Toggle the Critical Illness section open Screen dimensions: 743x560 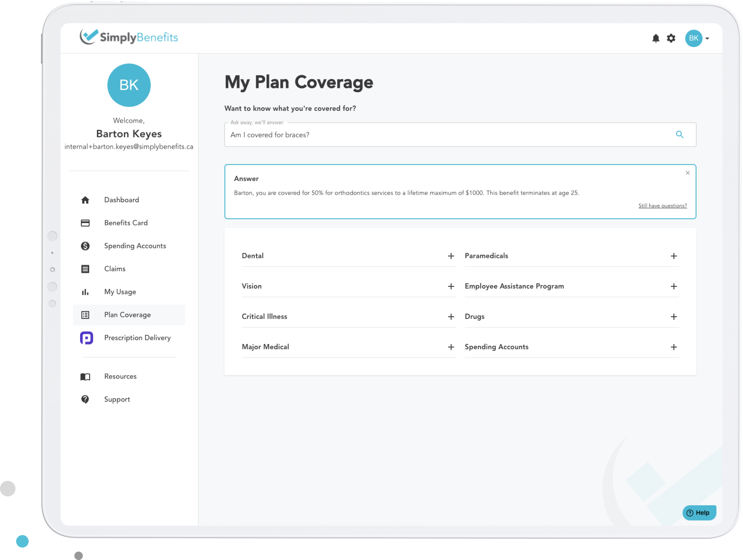point(451,316)
